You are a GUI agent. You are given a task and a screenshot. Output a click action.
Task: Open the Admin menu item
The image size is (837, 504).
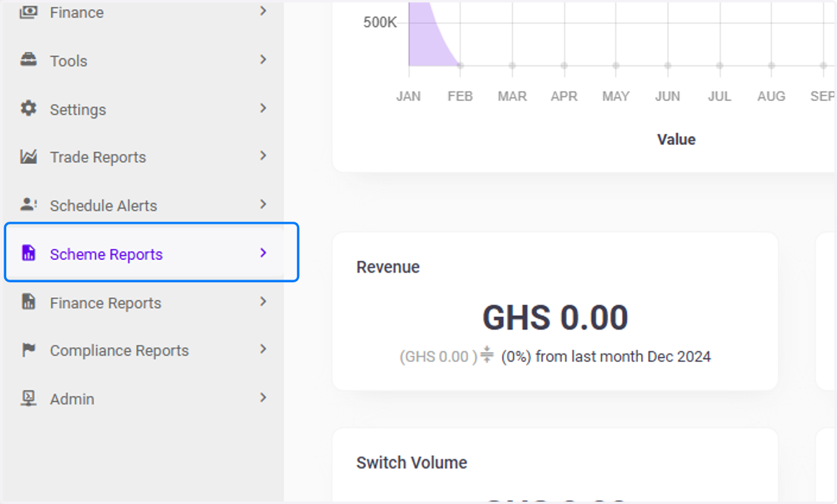tap(144, 399)
